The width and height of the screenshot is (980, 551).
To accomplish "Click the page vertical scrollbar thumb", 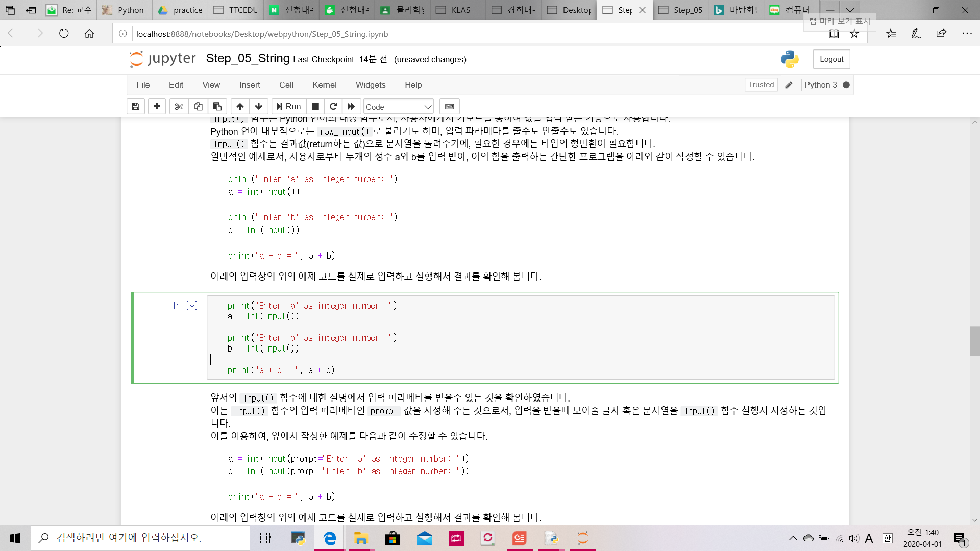I will tap(974, 341).
